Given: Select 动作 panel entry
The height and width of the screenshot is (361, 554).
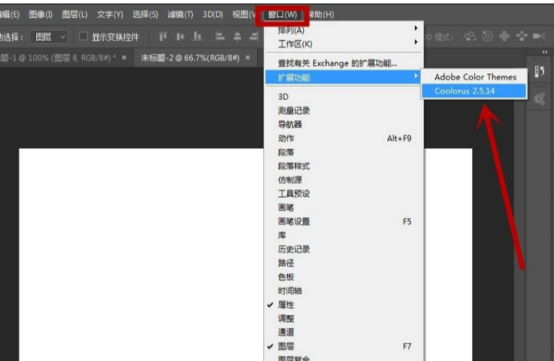Looking at the screenshot, I should (344, 138).
